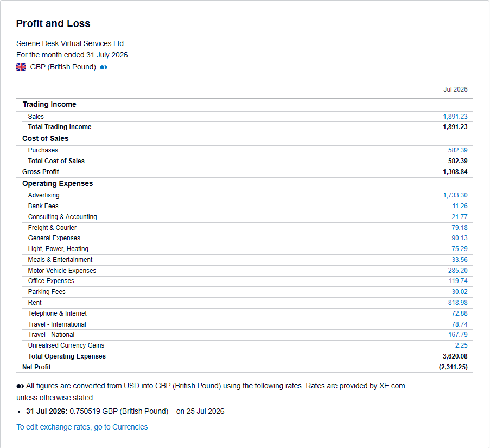Open the Sales amount 1,891.23
This screenshot has width=490, height=448.
pyautogui.click(x=455, y=117)
